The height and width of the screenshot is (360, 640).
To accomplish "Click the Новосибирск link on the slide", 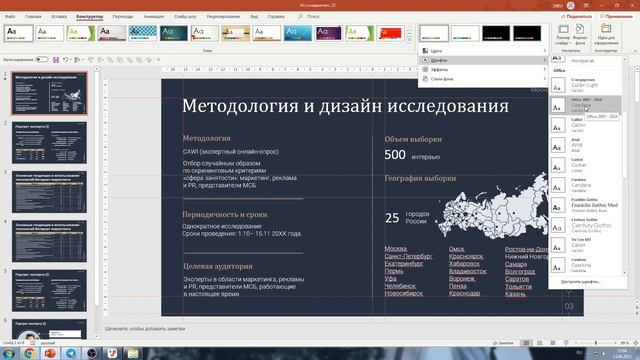I will click(x=404, y=293).
